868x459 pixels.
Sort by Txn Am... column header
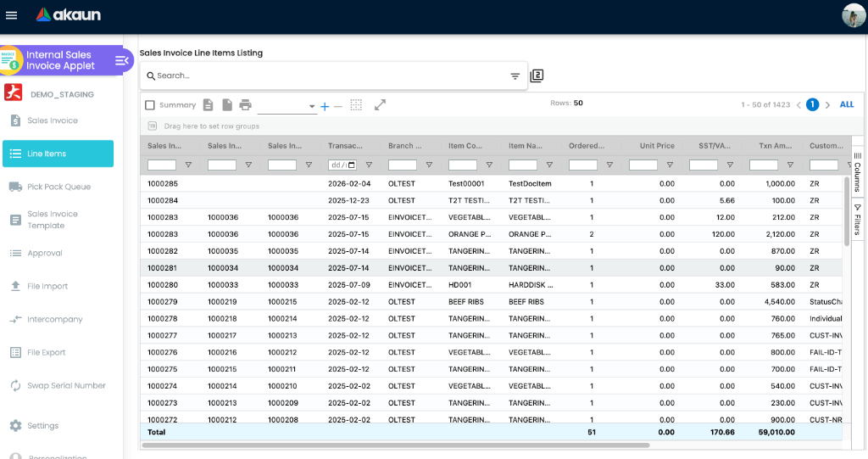point(775,146)
